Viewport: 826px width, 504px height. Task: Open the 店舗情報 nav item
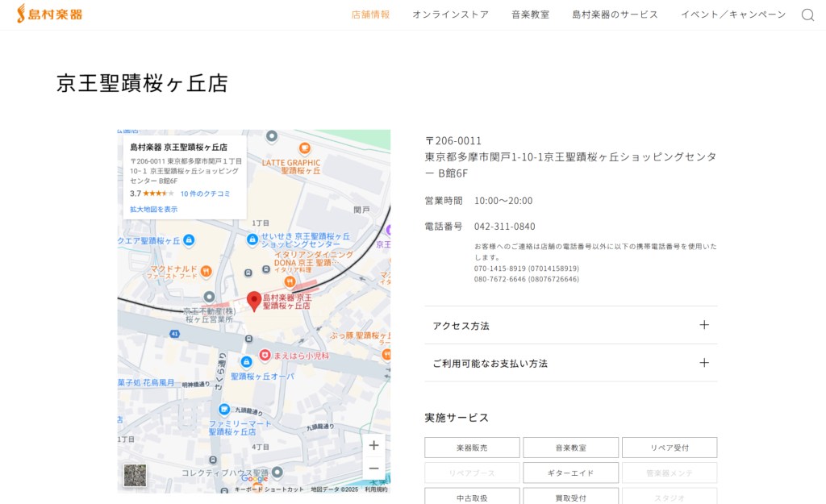point(370,15)
